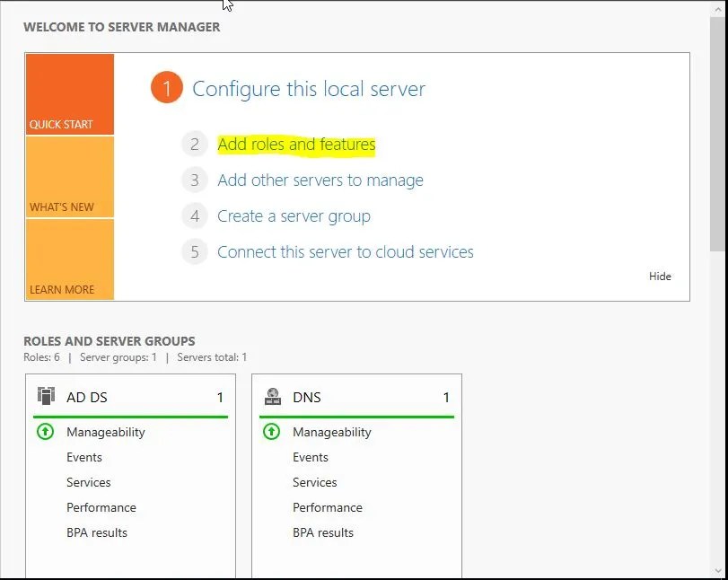Image resolution: width=728 pixels, height=580 pixels.
Task: Open the AD DS tile title
Action: pos(87,398)
